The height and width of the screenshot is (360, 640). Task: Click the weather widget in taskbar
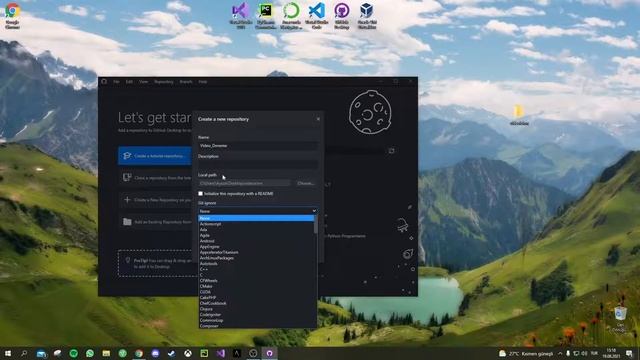click(x=526, y=353)
